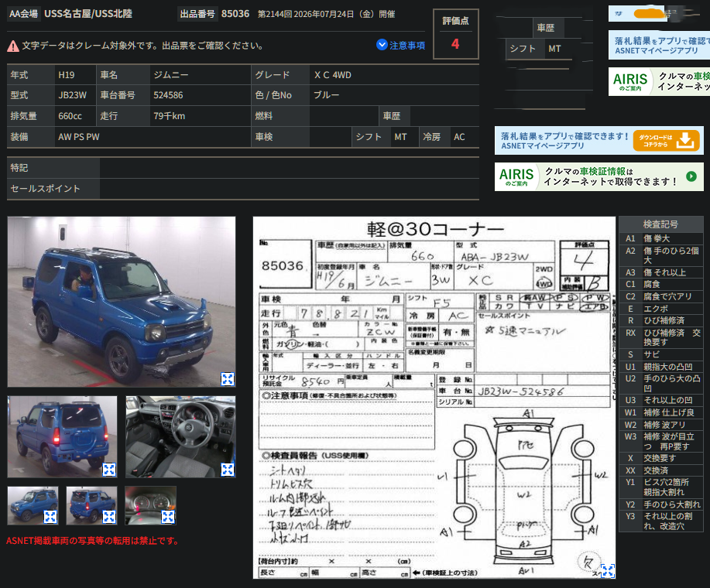Open the inspection sheet image
The height and width of the screenshot is (588, 710).
tap(434, 398)
